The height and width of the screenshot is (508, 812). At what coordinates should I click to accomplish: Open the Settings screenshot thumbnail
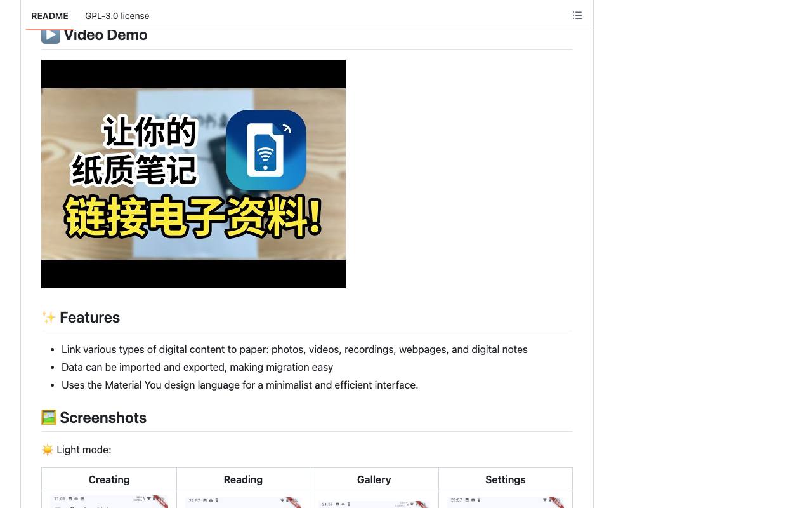click(506, 502)
